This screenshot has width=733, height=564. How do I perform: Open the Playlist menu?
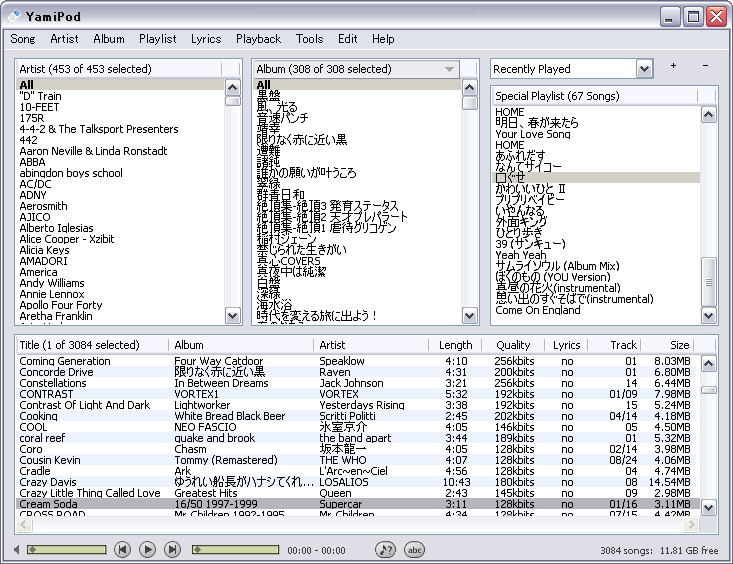click(158, 39)
